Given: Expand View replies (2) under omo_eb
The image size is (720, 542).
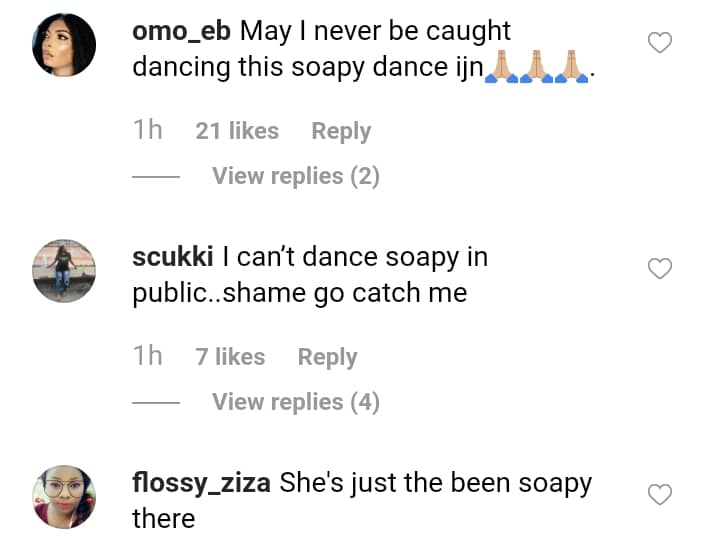Looking at the screenshot, I should 296,176.
